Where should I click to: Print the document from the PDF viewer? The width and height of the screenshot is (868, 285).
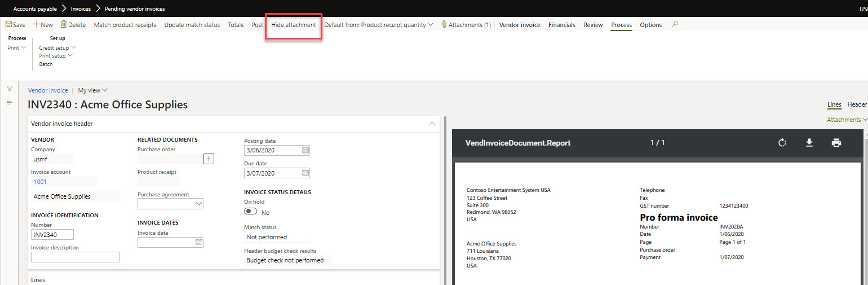(836, 143)
